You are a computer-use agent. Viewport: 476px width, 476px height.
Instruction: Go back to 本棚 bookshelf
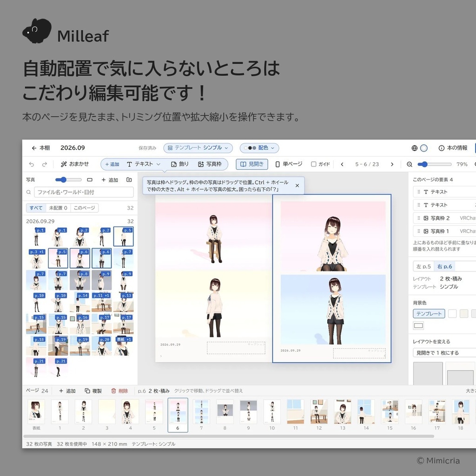click(x=41, y=148)
